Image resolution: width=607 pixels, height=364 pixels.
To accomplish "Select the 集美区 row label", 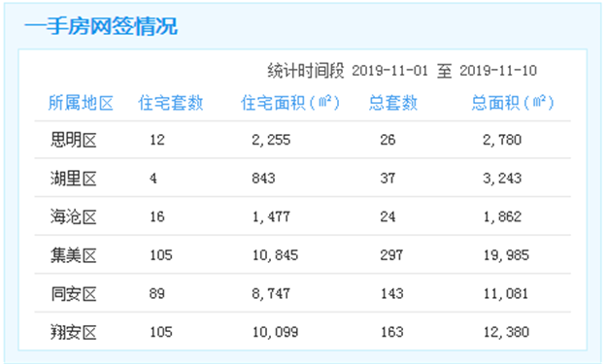I will coord(73,255).
